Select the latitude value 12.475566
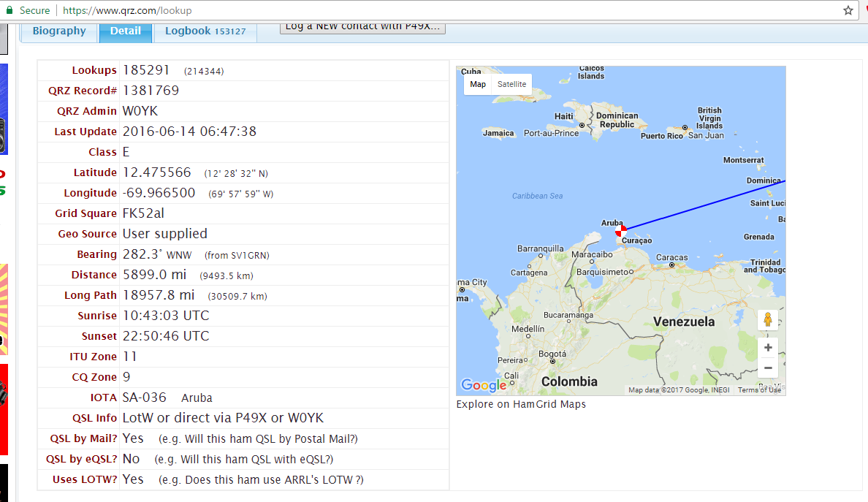Screen dimensions: 868x502 click(x=156, y=172)
